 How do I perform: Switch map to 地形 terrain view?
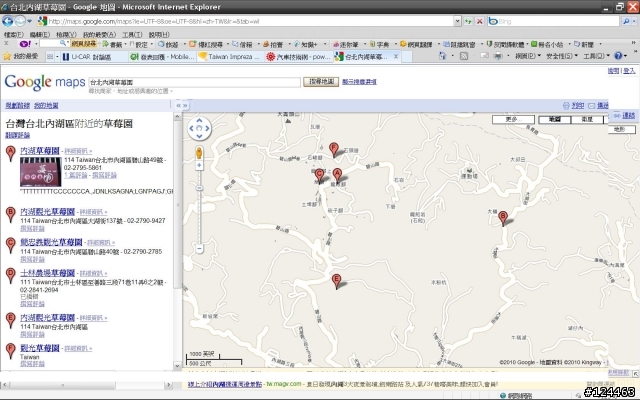coord(620,129)
